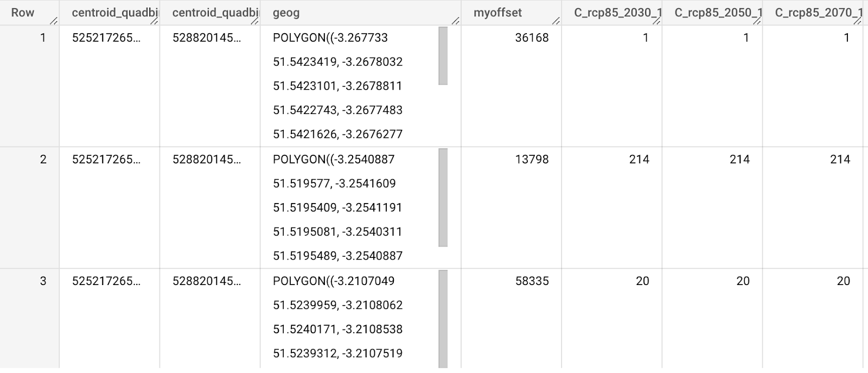Select the geog column header
Viewport: 868px width, 373px height.
(286, 12)
